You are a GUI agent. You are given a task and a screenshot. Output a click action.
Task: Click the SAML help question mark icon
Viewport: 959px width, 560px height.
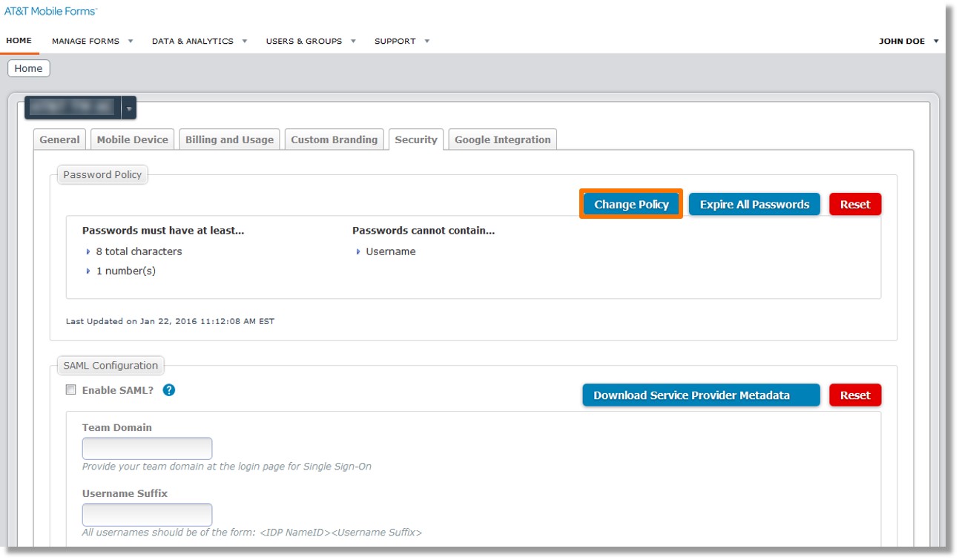click(169, 390)
